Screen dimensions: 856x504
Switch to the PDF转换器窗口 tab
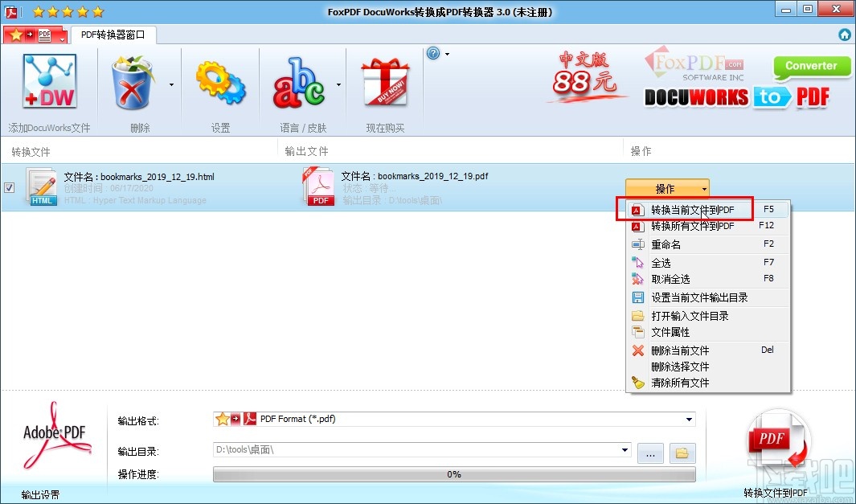tap(114, 35)
